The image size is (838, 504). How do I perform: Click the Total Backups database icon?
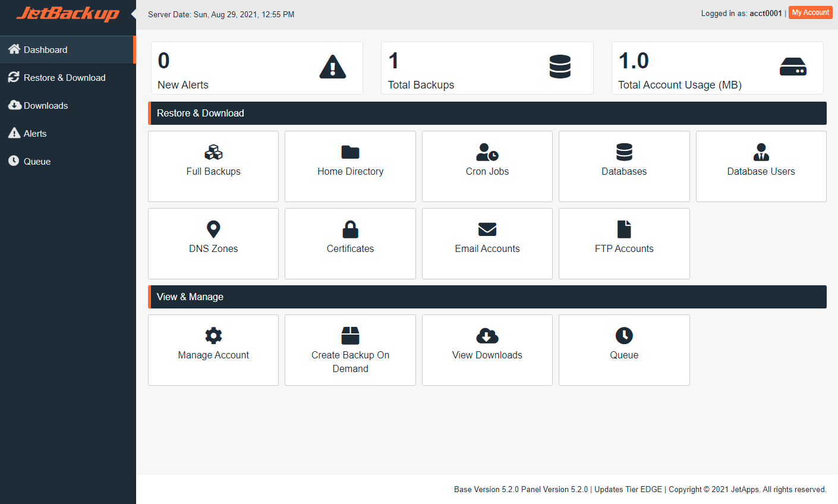point(560,67)
